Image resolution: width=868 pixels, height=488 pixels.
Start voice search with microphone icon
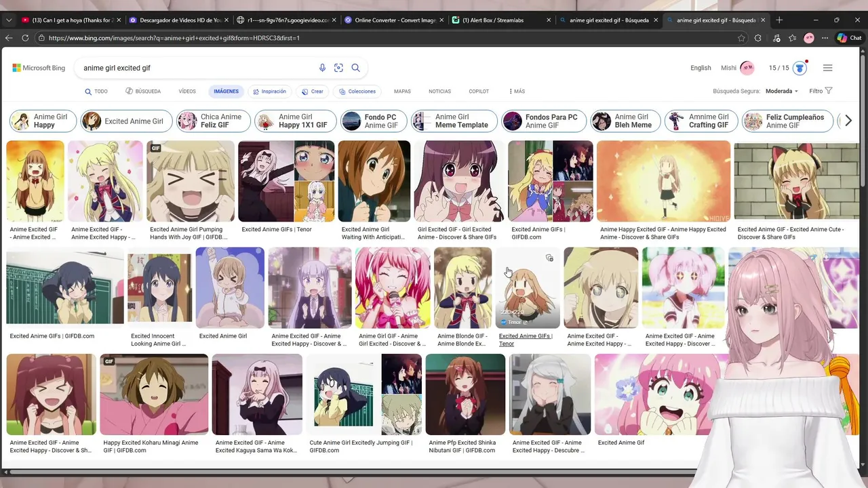[322, 68]
